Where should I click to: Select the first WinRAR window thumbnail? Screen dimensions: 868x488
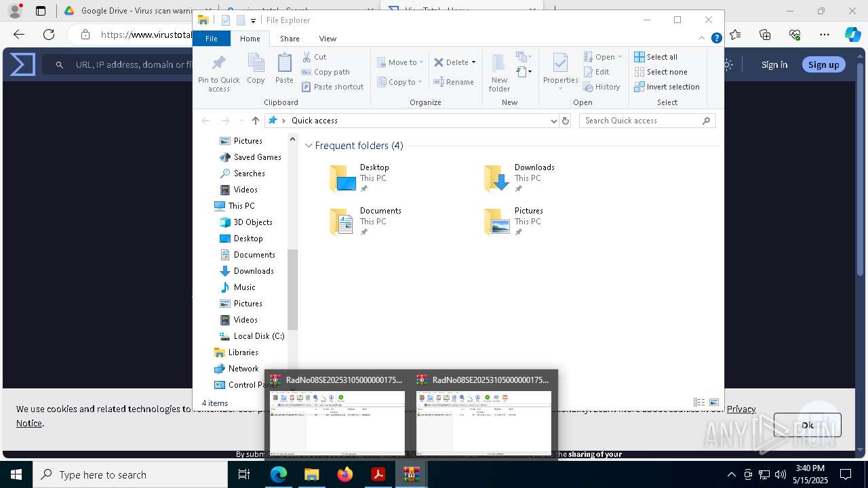338,415
